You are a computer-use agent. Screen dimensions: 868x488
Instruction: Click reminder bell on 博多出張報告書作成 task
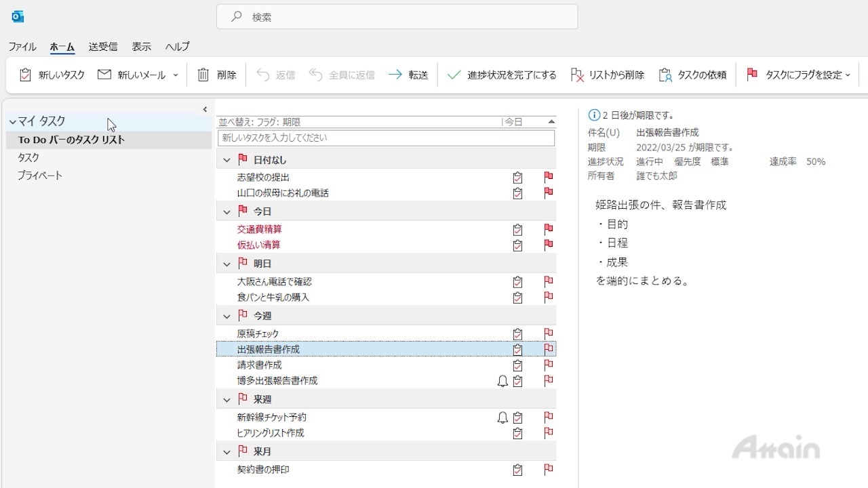click(502, 381)
